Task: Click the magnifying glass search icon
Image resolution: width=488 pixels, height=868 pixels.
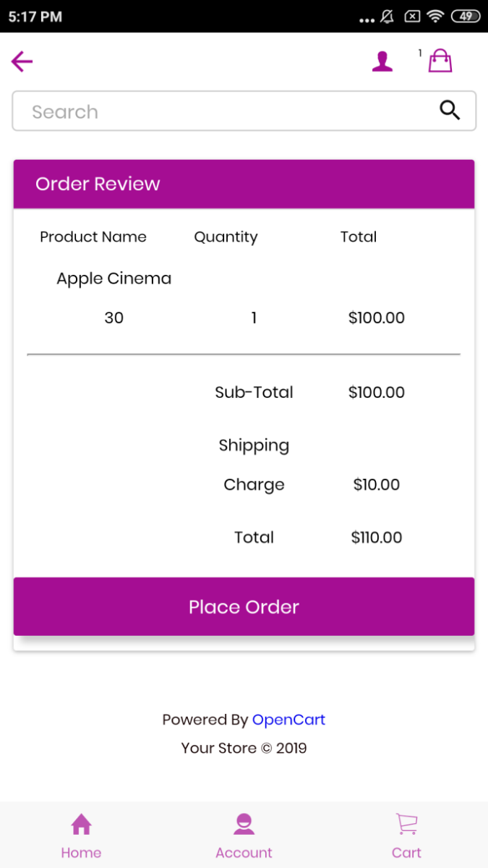Action: 450,111
